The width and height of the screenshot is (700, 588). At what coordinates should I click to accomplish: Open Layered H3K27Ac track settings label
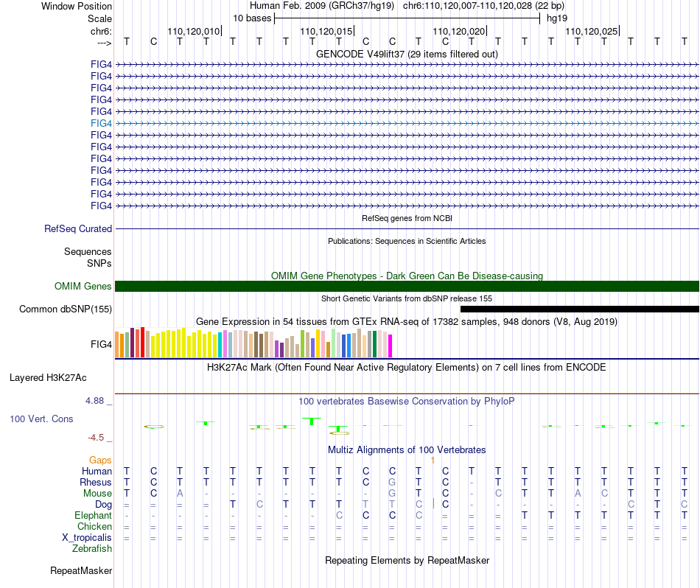pos(48,377)
